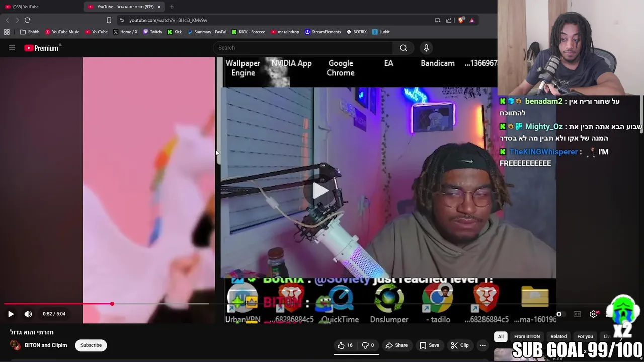This screenshot has width=644, height=362.
Task: Click the Hebrew video title below player
Action: click(x=32, y=332)
